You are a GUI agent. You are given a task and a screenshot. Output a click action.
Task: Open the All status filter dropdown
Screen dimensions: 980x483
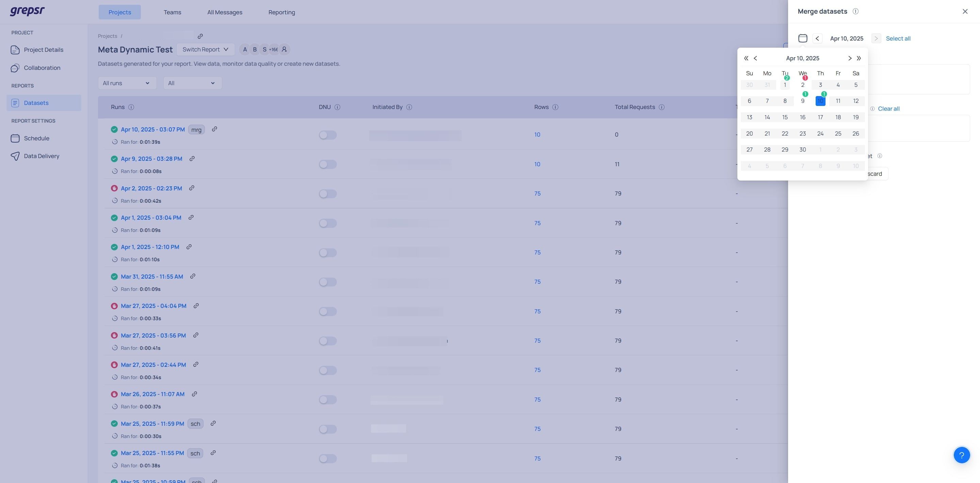click(x=193, y=83)
